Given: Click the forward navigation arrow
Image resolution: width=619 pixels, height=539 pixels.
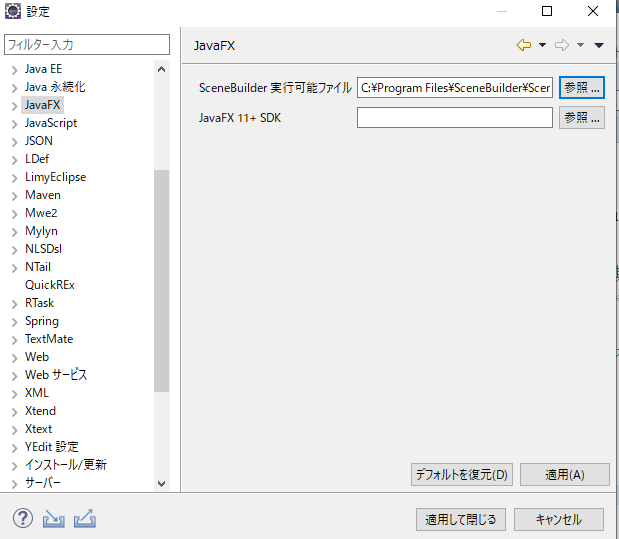Looking at the screenshot, I should [562, 45].
